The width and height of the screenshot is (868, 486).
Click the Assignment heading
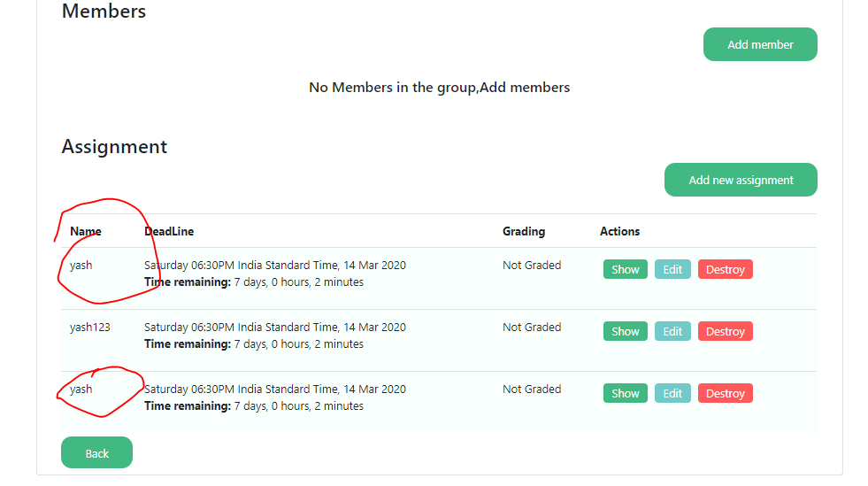coord(115,147)
